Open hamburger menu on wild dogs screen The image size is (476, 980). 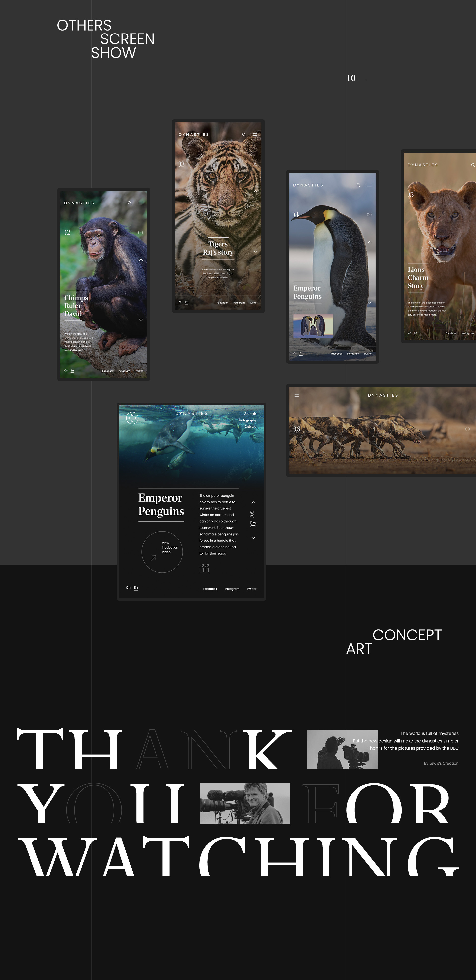click(297, 395)
